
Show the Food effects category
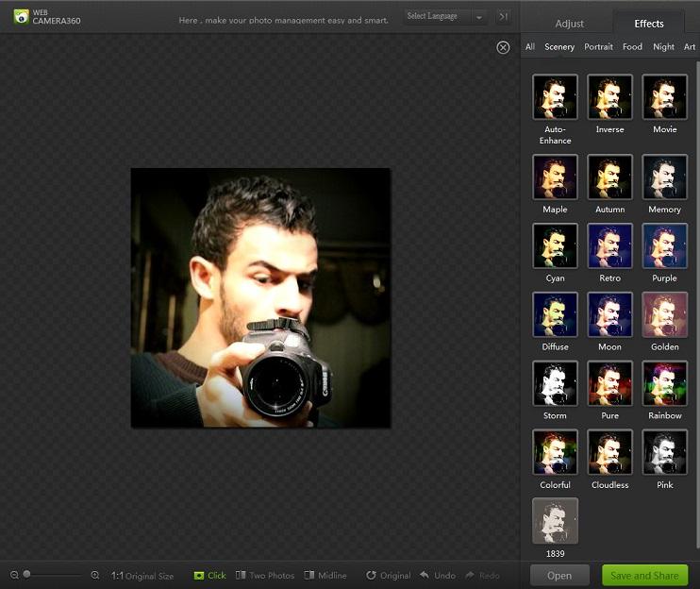632,47
